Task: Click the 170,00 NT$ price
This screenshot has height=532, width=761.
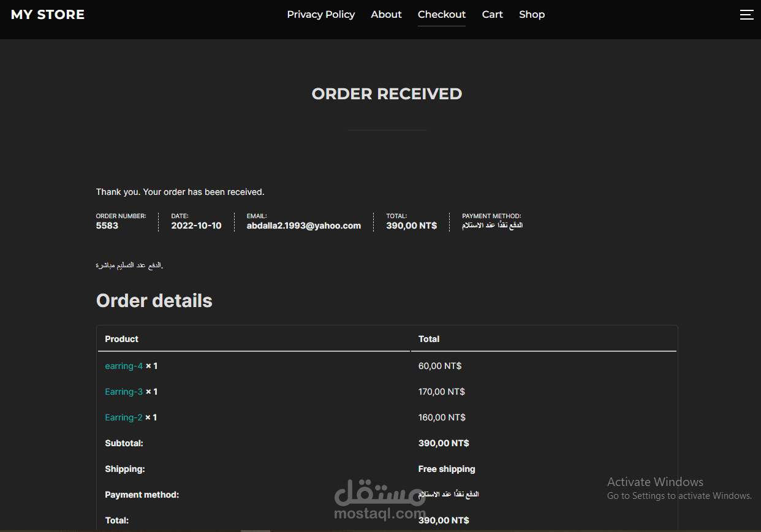Action: (x=442, y=392)
